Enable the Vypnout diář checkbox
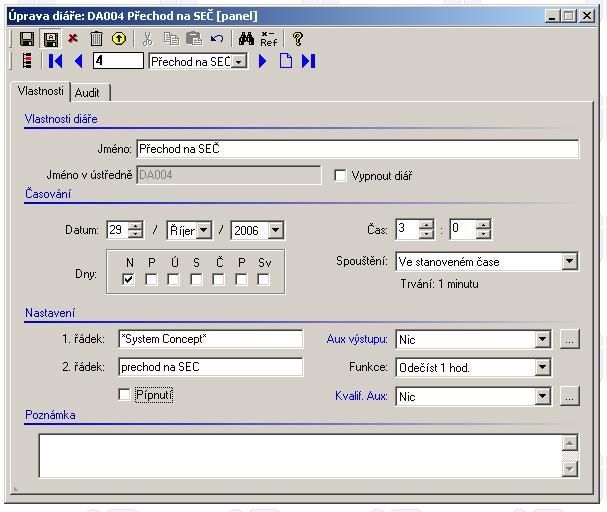Viewport: 607px width, 512px height. coord(341,176)
